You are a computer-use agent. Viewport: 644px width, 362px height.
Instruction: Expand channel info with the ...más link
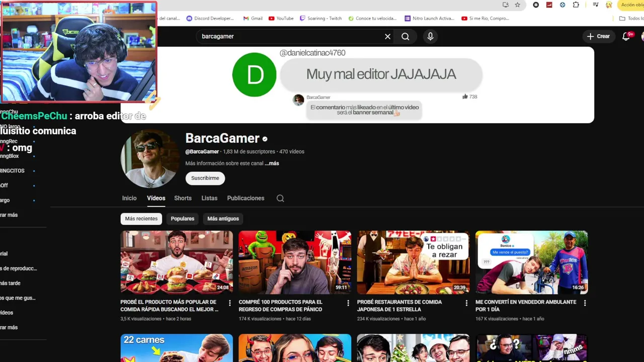tap(272, 163)
